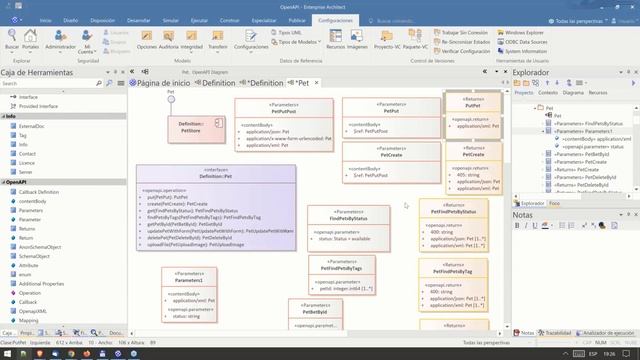Image resolution: width=640 pixels, height=360 pixels.
Task: Launch Windows Explorer from ribbon
Action: (x=520, y=32)
